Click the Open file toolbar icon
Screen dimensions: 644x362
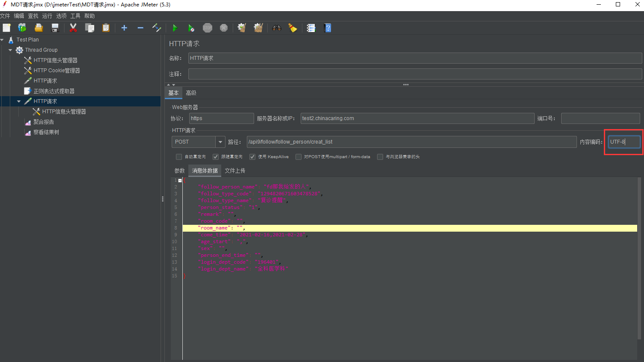(x=39, y=28)
